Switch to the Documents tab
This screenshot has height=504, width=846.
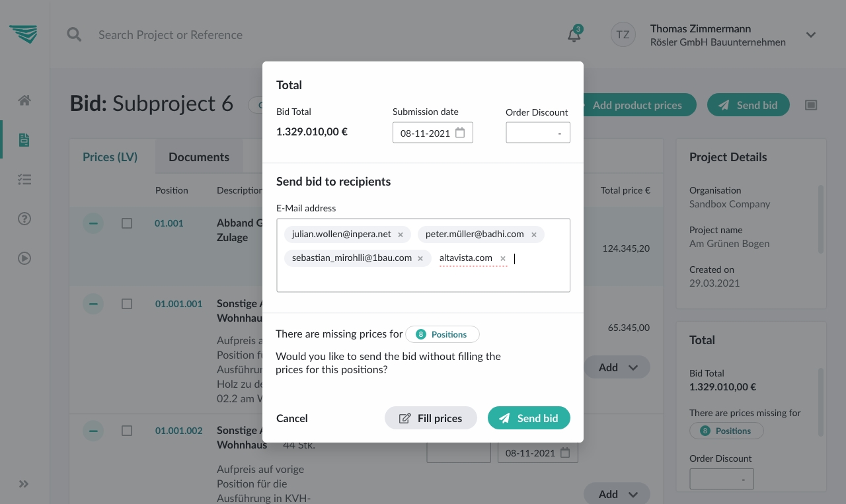[198, 157]
